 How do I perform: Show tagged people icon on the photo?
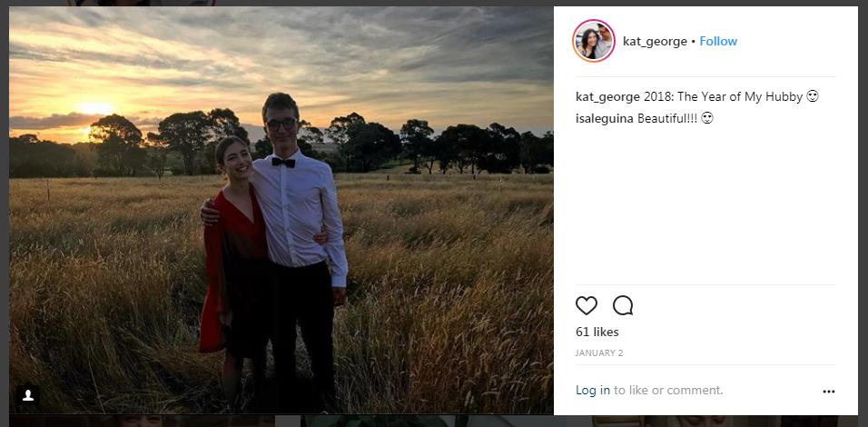point(28,395)
